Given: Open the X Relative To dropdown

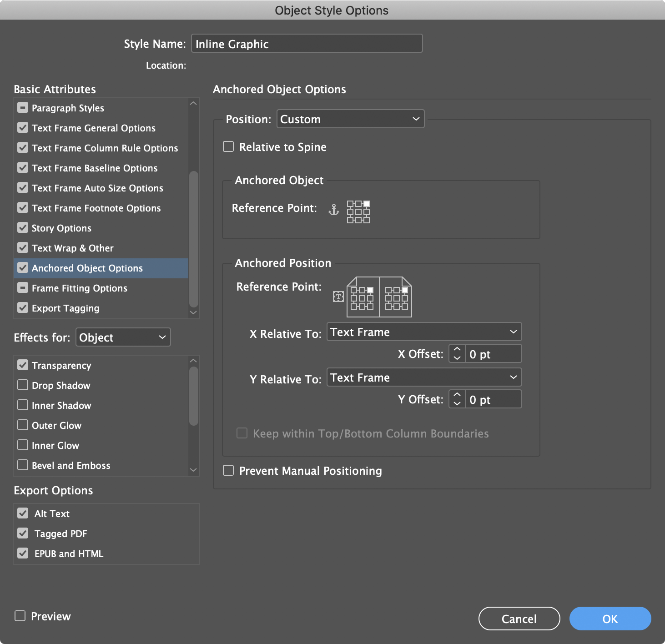Looking at the screenshot, I should (424, 332).
